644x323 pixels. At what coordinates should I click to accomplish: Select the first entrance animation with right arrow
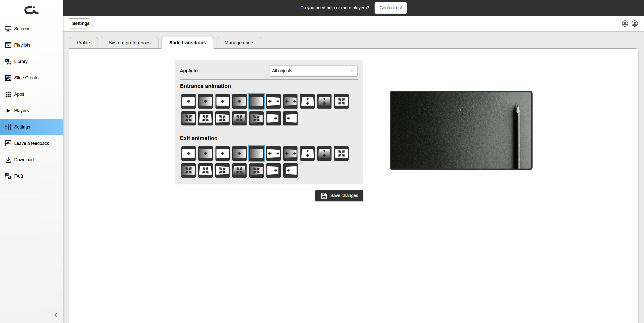pos(188,101)
